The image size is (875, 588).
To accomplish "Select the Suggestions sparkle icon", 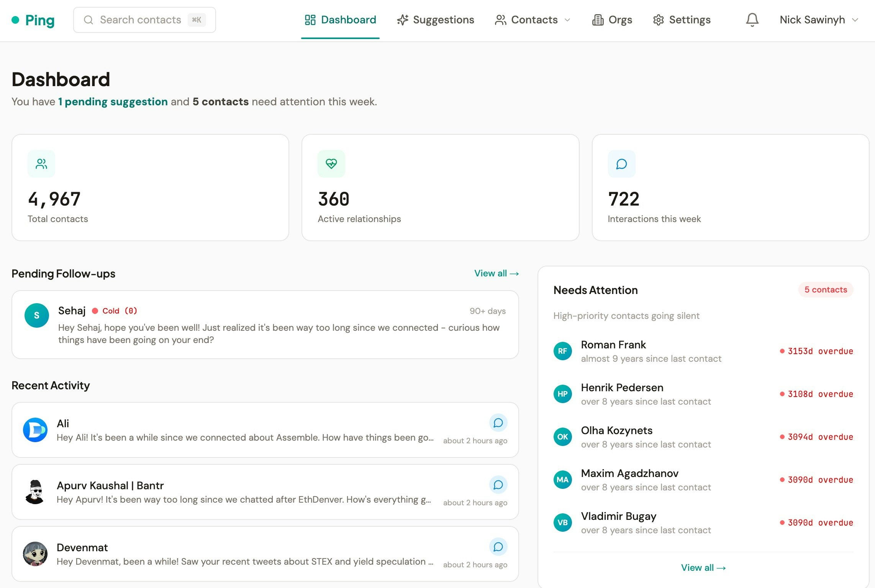I will [402, 20].
